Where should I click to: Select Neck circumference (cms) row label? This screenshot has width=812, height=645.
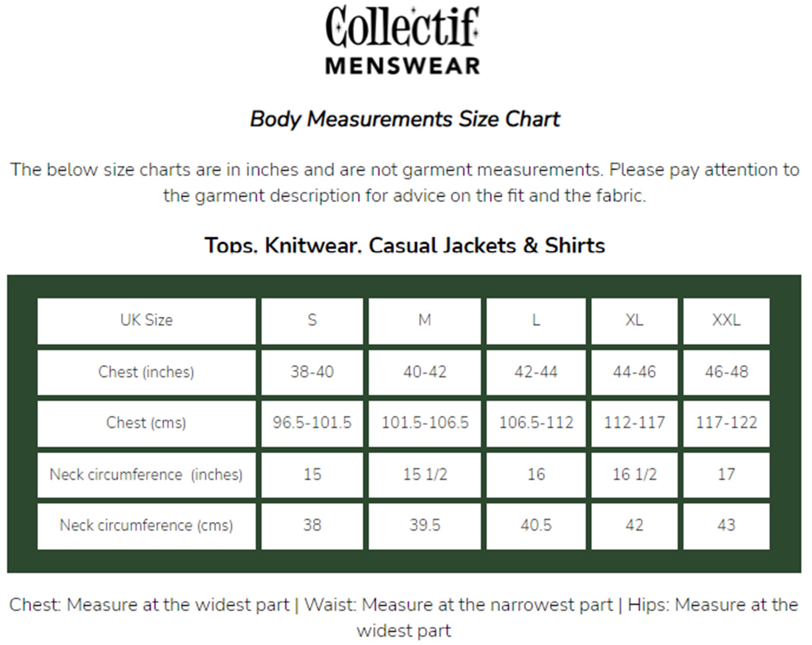[x=147, y=526]
